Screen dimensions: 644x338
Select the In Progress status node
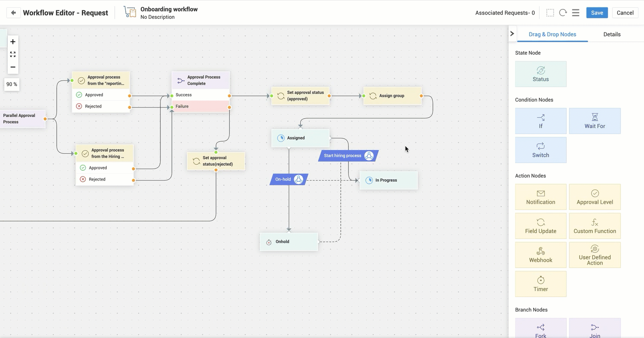pyautogui.click(x=389, y=180)
